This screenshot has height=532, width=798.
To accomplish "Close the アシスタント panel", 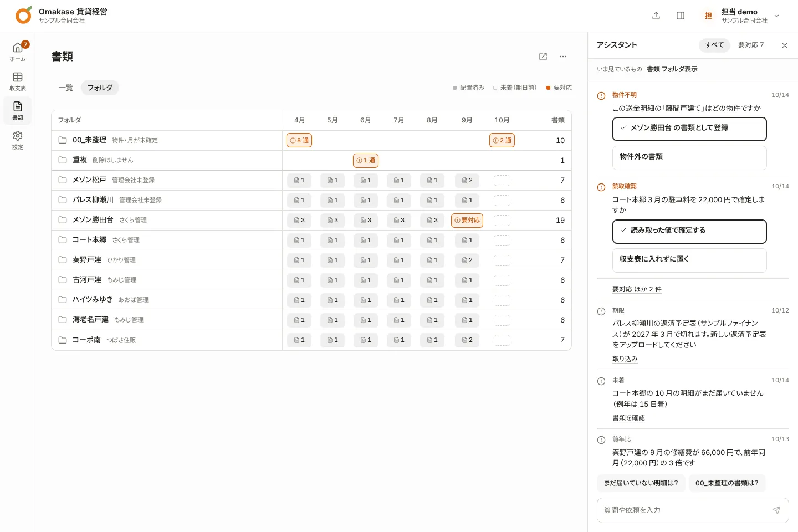I will point(785,45).
